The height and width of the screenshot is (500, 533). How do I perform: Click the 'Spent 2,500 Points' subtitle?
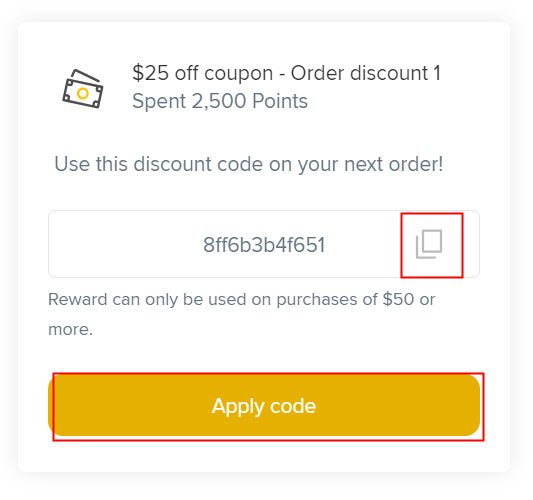point(220,101)
